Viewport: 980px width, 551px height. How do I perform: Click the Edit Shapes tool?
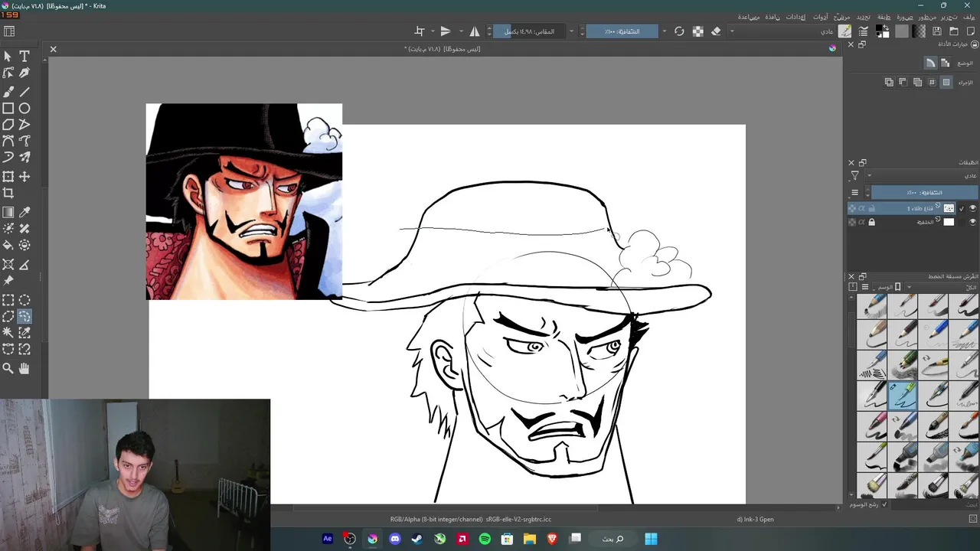click(8, 73)
